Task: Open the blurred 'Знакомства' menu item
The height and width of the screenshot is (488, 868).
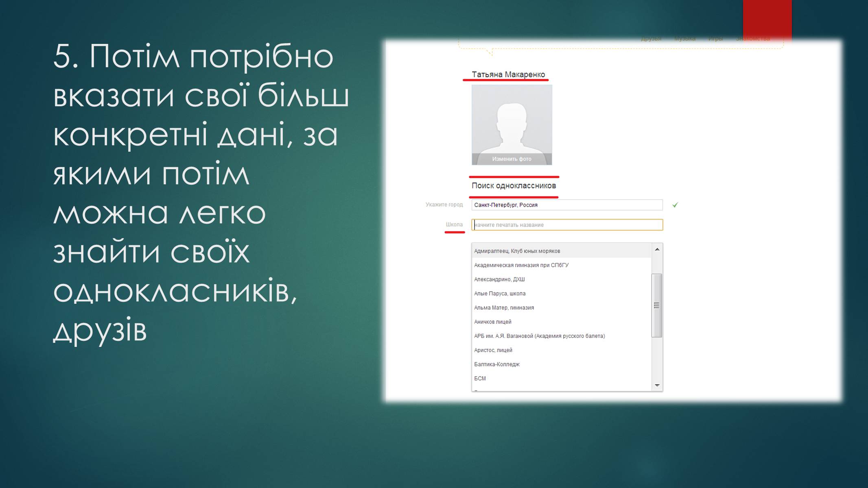Action: pyautogui.click(x=753, y=39)
